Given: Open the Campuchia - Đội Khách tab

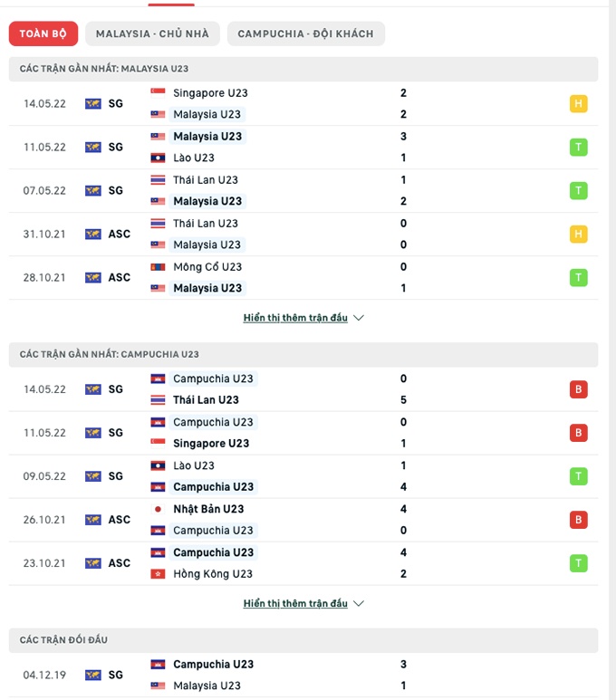Looking at the screenshot, I should (x=305, y=34).
